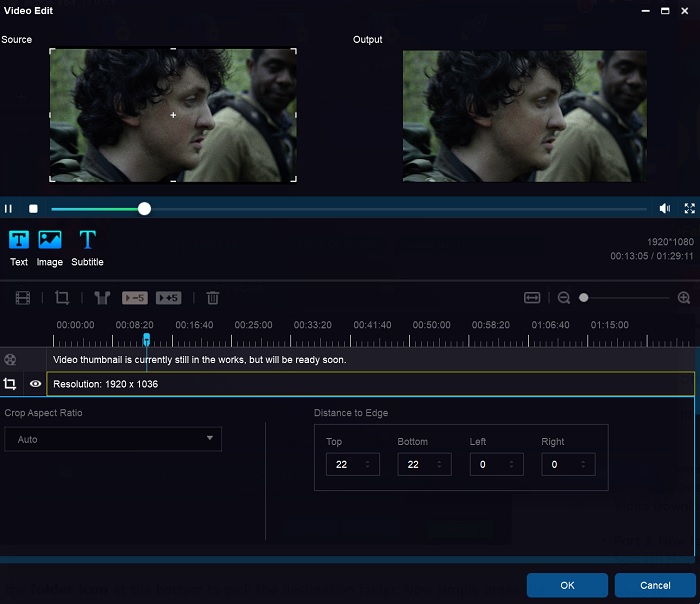Click the 01:06:40 timeline label
Screen dimensions: 700x604
[x=550, y=325]
